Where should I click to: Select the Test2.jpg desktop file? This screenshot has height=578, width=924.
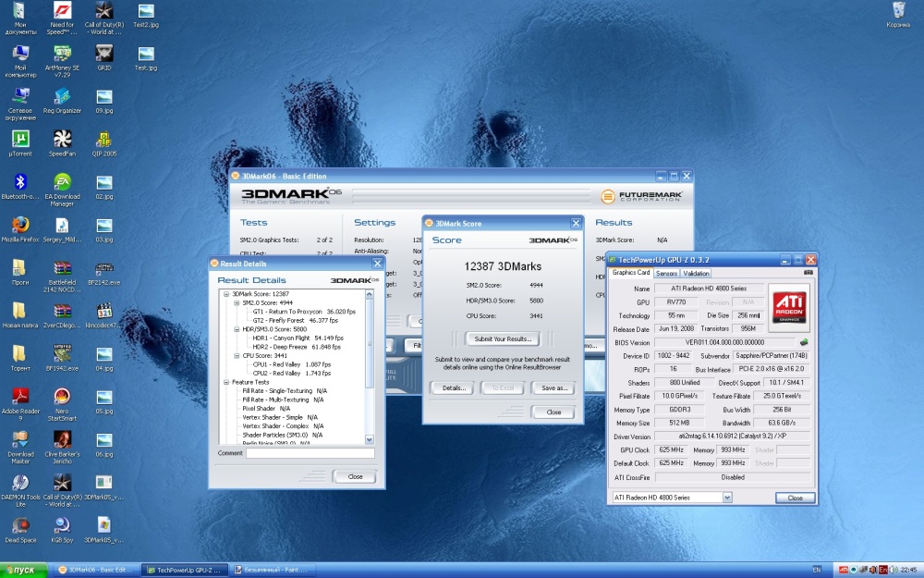click(146, 14)
